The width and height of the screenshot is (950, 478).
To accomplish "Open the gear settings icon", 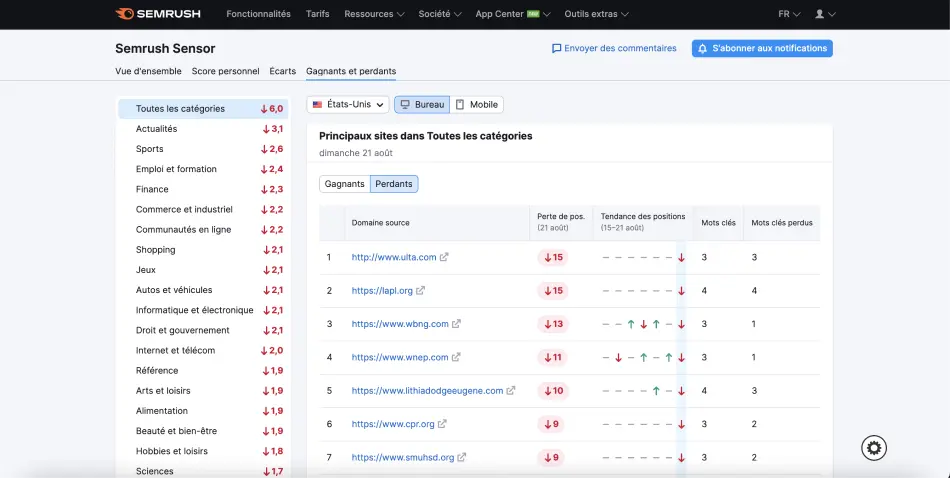I will pyautogui.click(x=874, y=448).
